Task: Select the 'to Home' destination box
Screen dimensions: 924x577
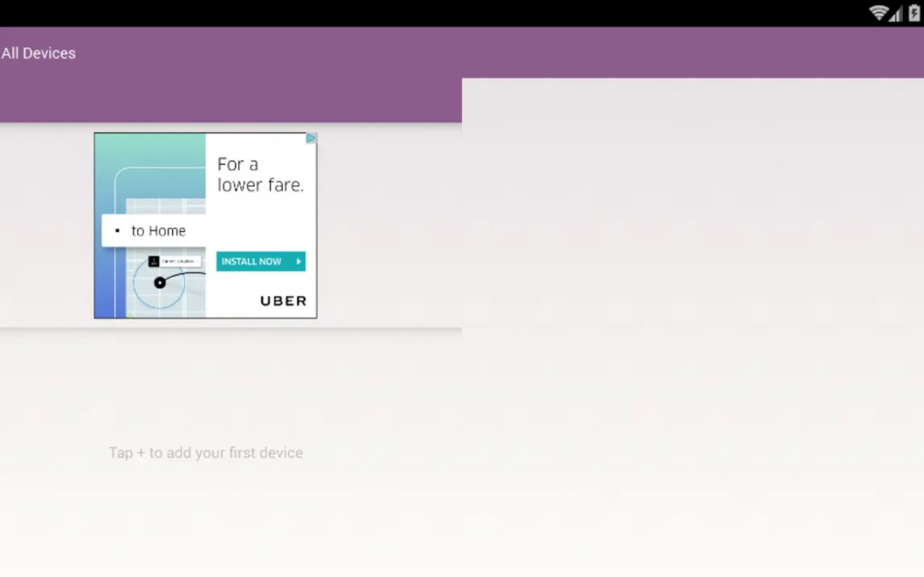Action: tap(154, 230)
